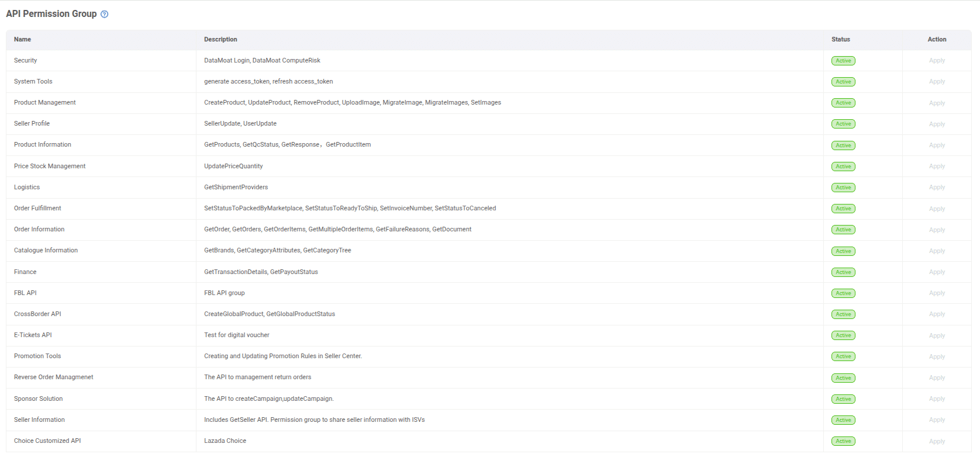This screenshot has width=980, height=461.
Task: Click Apply in the Sponsor Solution row
Action: click(x=937, y=399)
